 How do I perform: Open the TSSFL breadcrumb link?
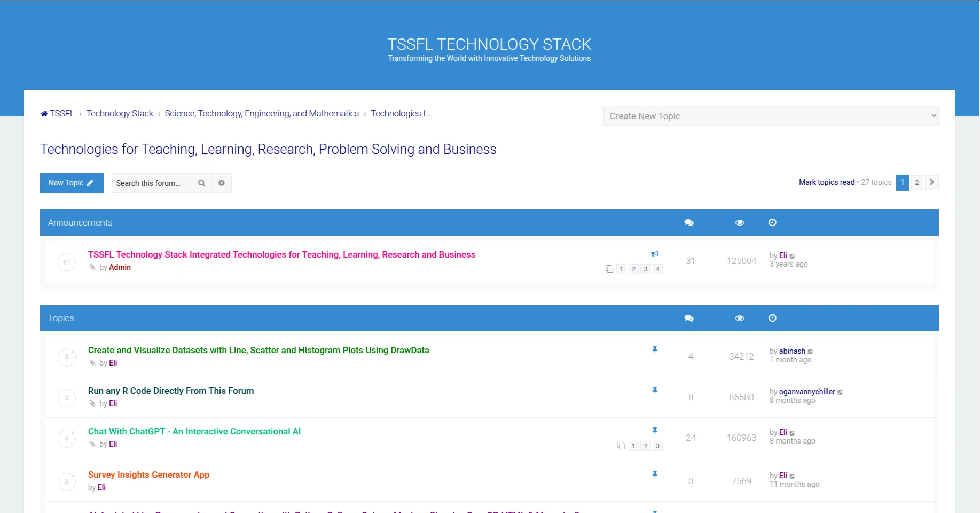click(x=62, y=113)
